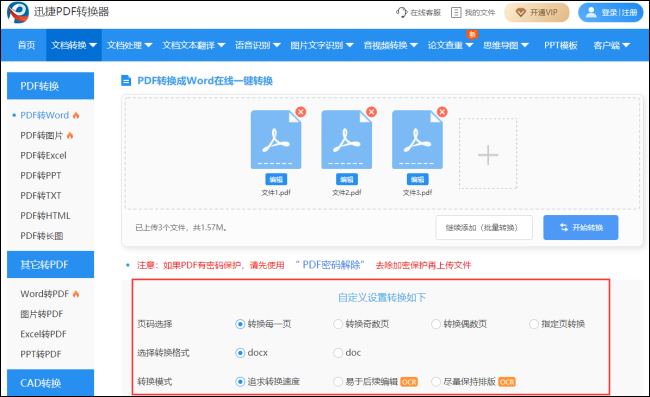Open CAD转换 sidebar section header

pyautogui.click(x=51, y=382)
